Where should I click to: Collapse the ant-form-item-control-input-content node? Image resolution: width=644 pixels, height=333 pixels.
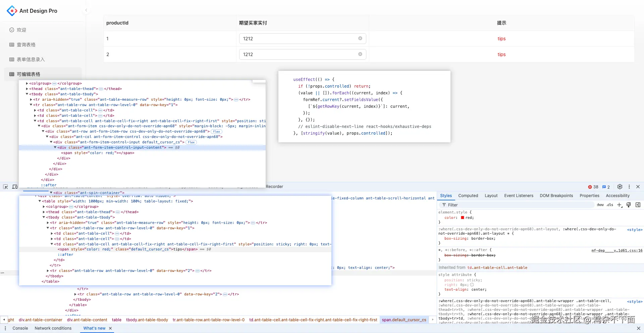point(55,148)
